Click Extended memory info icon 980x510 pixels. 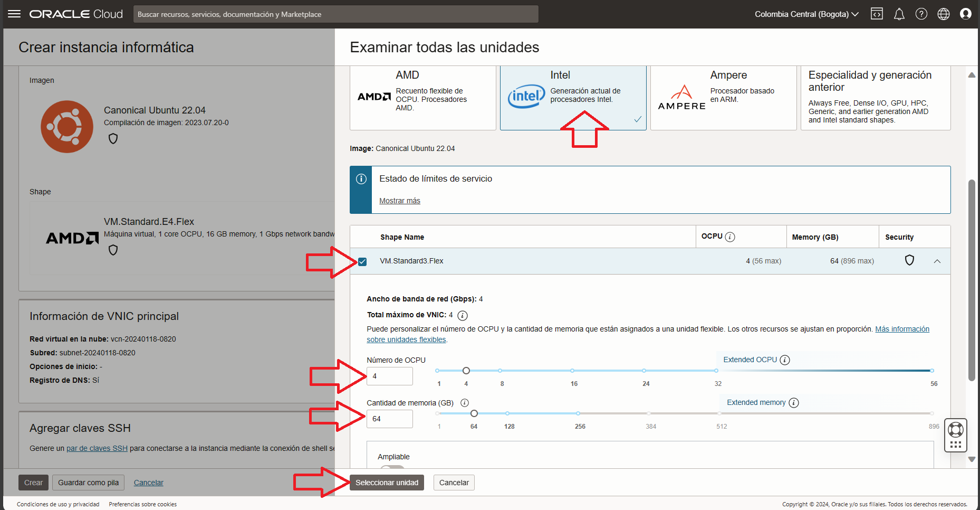[794, 403]
